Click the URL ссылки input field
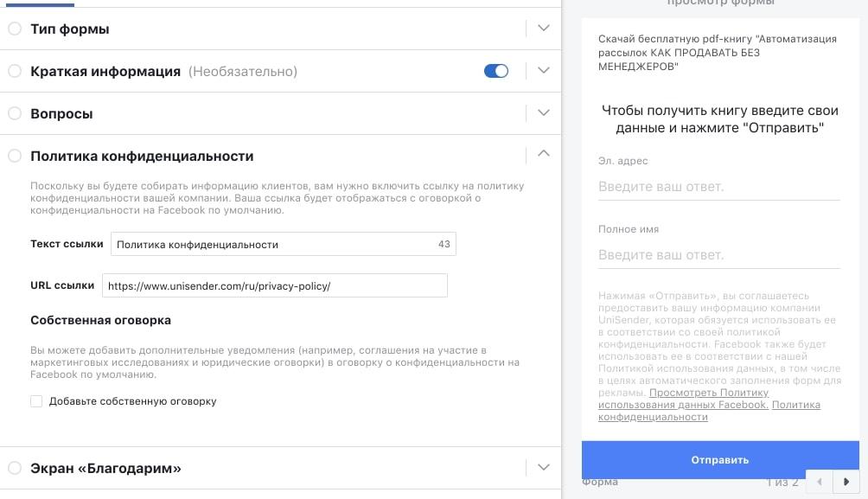The width and height of the screenshot is (868, 499). [275, 285]
